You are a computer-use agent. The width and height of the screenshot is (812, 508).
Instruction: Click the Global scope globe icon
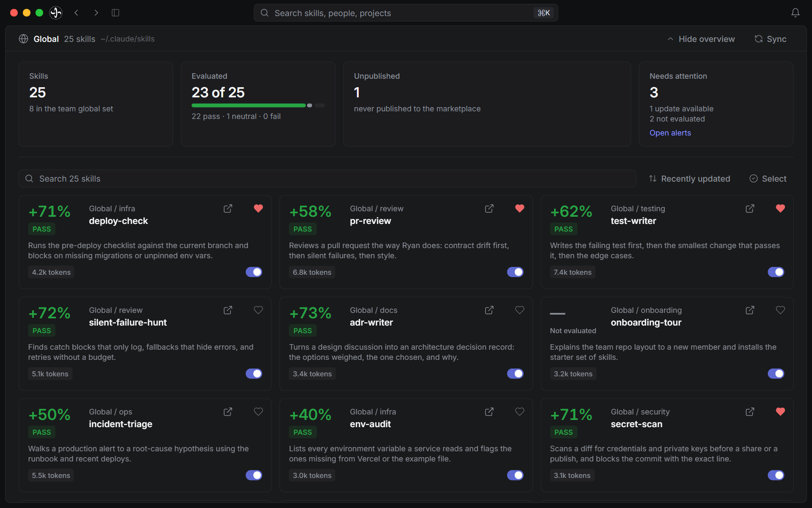24,39
